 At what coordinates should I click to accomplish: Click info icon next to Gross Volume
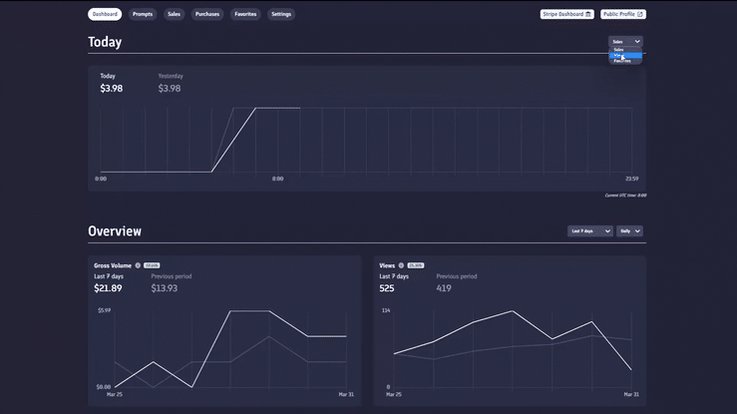[x=138, y=266]
